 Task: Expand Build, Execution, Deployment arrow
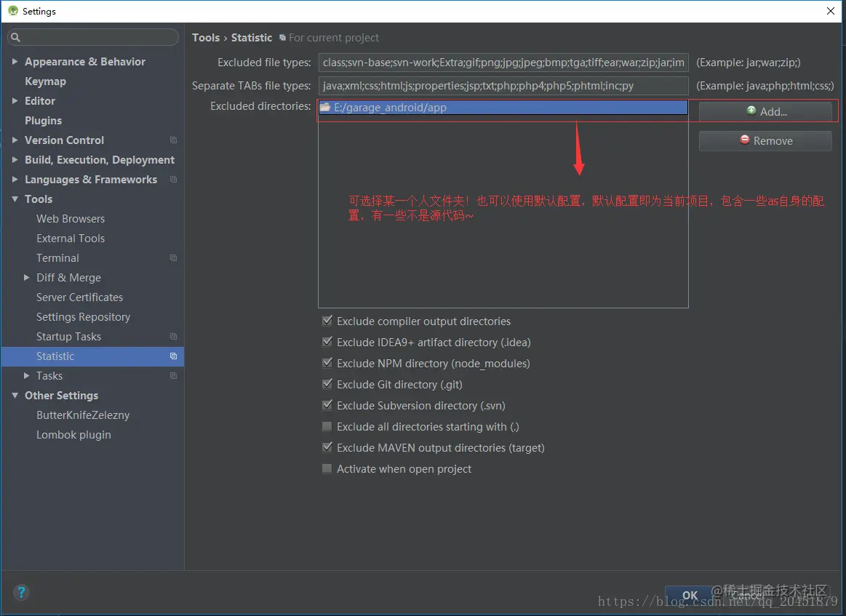pyautogui.click(x=15, y=160)
